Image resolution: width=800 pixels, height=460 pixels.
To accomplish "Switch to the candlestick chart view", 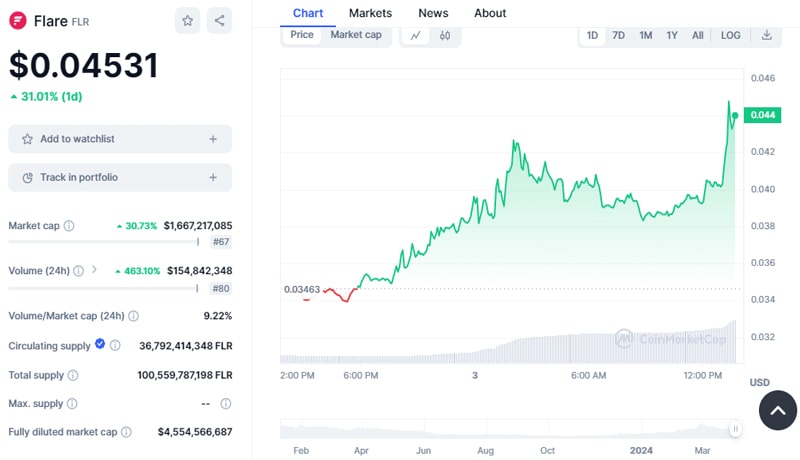I will [445, 36].
